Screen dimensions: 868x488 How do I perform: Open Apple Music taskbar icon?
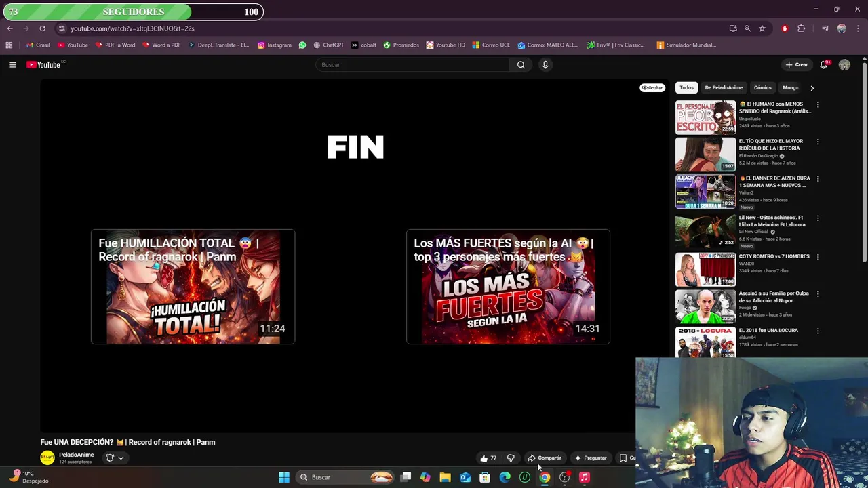pyautogui.click(x=584, y=477)
